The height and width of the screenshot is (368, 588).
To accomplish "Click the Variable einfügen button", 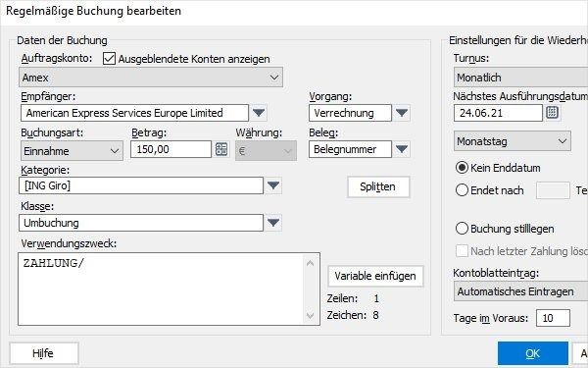I will pyautogui.click(x=375, y=276).
